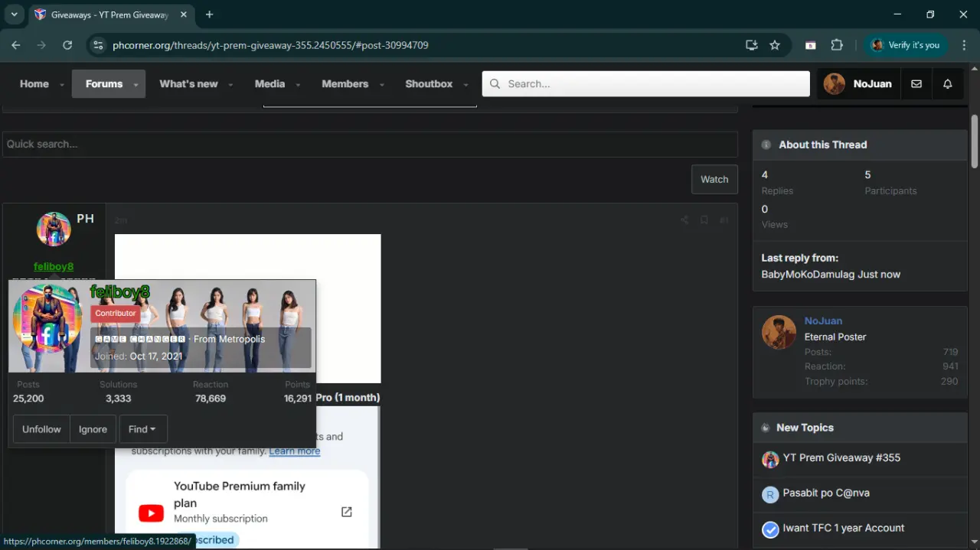This screenshot has width=980, height=550.
Task: Click the forum Search input field
Action: [645, 83]
